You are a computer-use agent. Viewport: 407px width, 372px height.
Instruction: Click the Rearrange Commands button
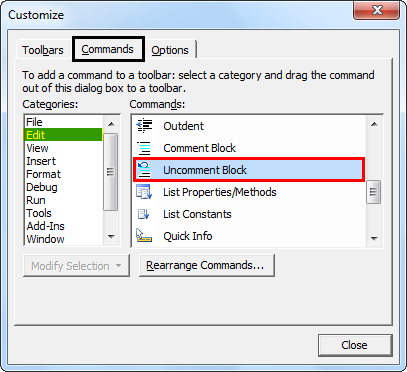point(207,265)
